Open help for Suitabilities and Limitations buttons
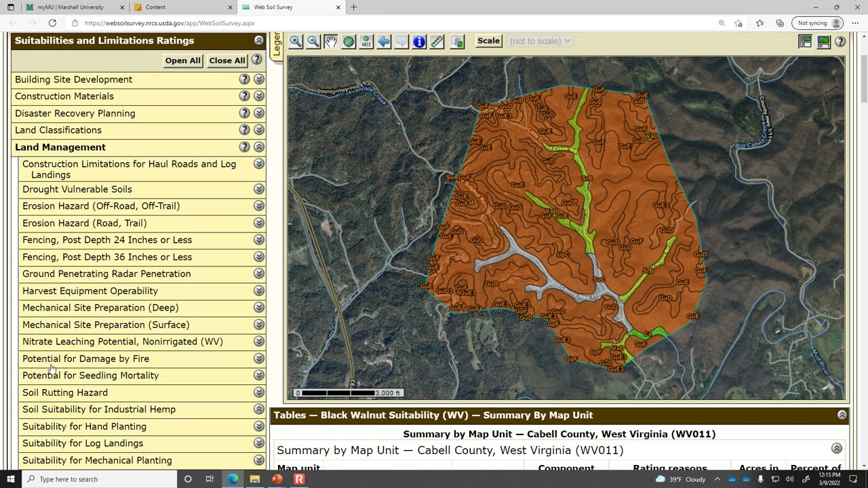 pos(256,60)
